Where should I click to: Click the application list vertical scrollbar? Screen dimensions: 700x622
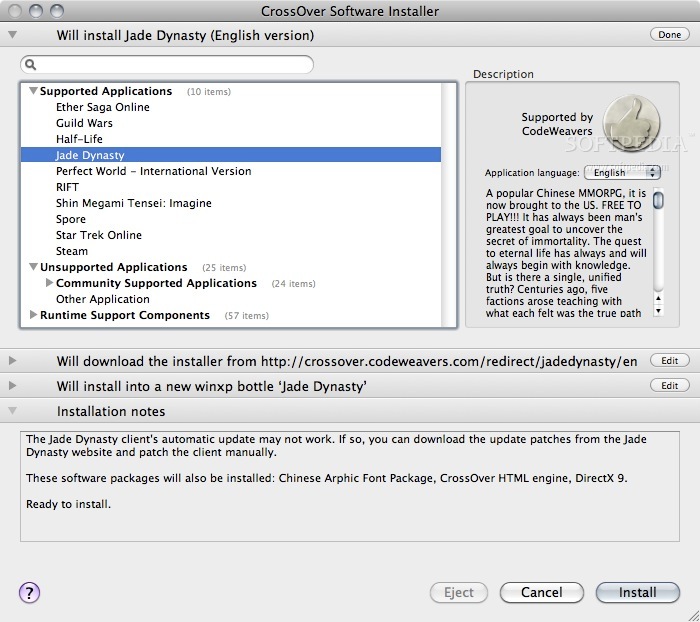pos(449,205)
